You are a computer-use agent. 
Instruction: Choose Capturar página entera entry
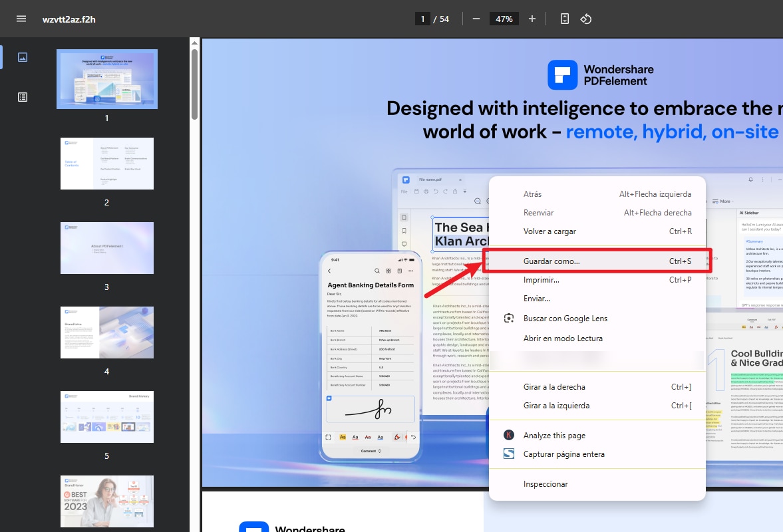597,454
